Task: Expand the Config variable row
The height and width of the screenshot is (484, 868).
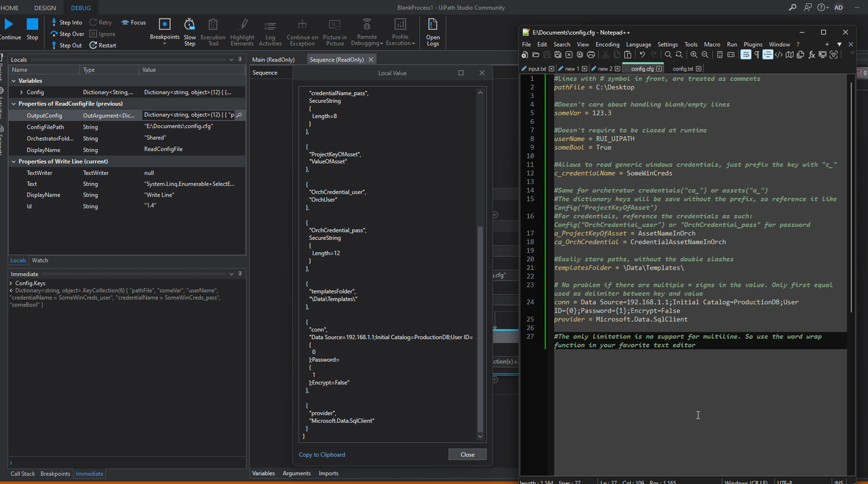Action: point(22,92)
